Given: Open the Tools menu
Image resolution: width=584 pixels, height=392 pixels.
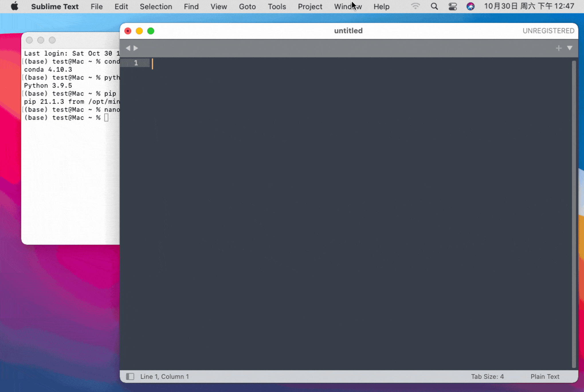Looking at the screenshot, I should 277,6.
